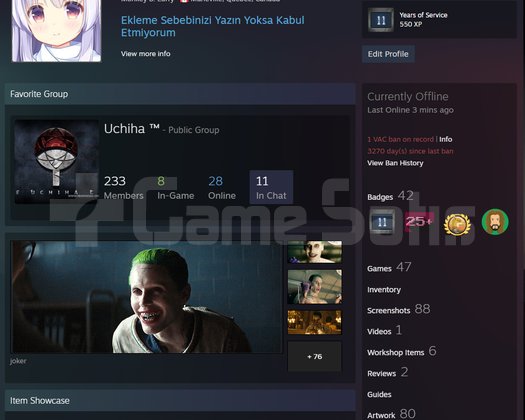Open the 11 years badge under Badges
The height and width of the screenshot is (420, 525).
pos(382,222)
